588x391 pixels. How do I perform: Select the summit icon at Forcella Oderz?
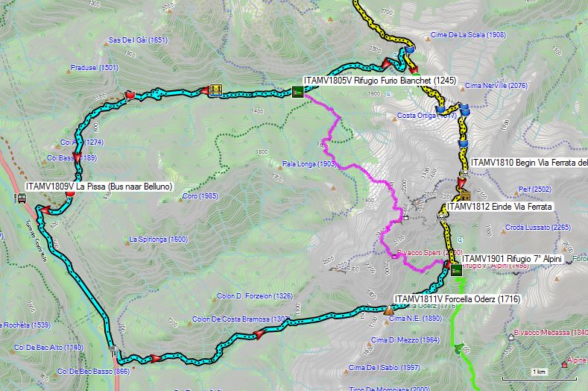[388, 310]
